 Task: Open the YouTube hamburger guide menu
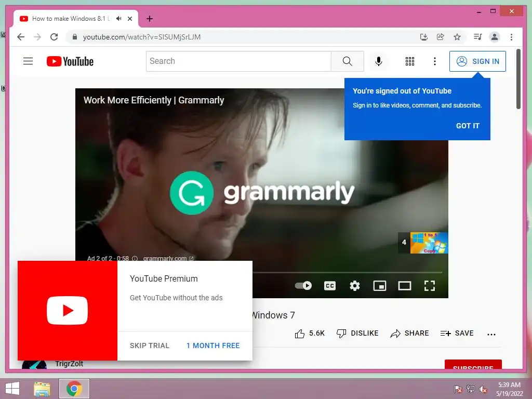point(28,61)
